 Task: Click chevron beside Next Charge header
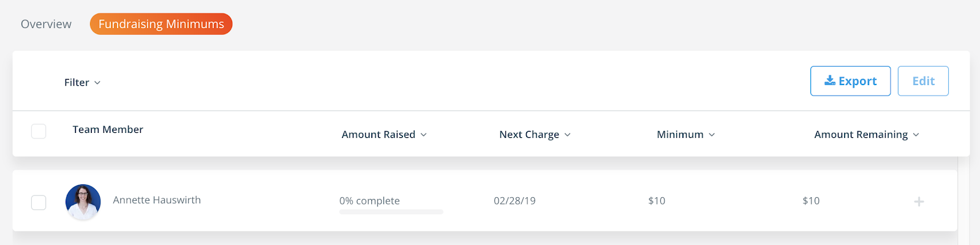[x=567, y=135]
